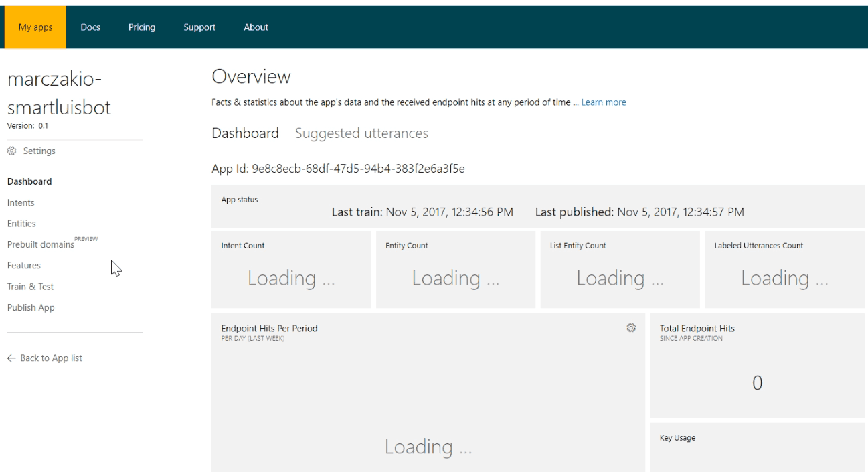Open the About page
Screen dimensions: 868x472
(256, 27)
